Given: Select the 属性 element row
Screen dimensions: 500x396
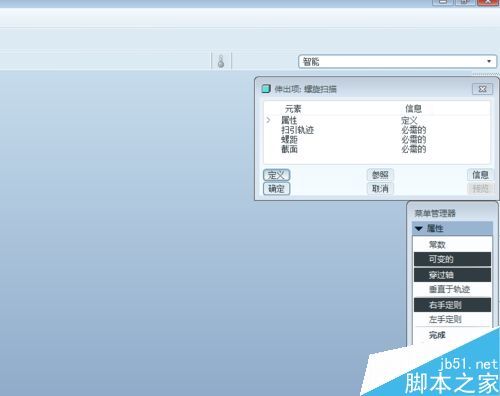Looking at the screenshot, I should (x=377, y=120).
